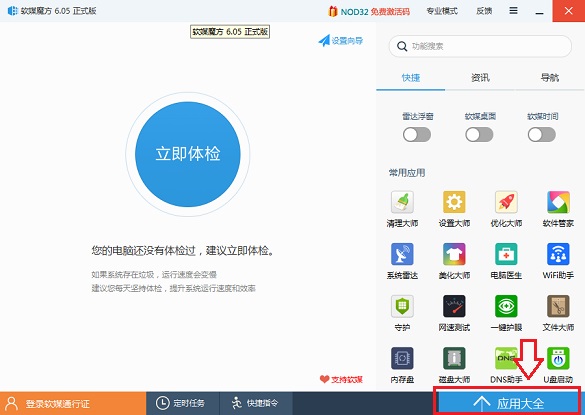Open 快捷指令 shortcuts
The width and height of the screenshot is (585, 415).
point(256,403)
